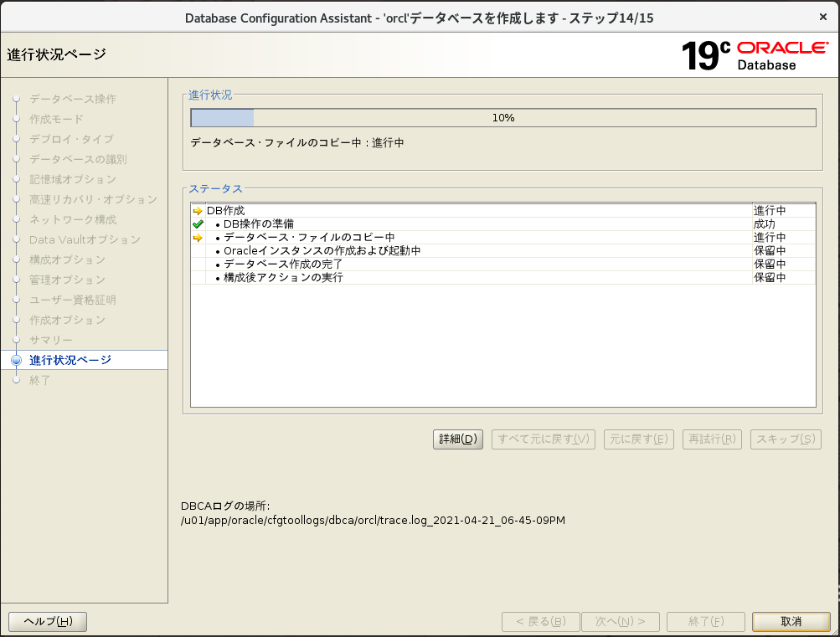The image size is (840, 637).
Task: Click the 10% progress bar
Action: tap(502, 118)
